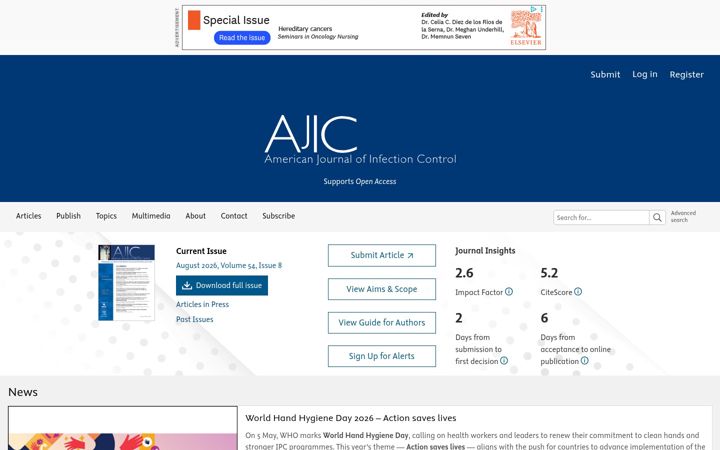
Task: Click View Guide for Authors
Action: [382, 323]
